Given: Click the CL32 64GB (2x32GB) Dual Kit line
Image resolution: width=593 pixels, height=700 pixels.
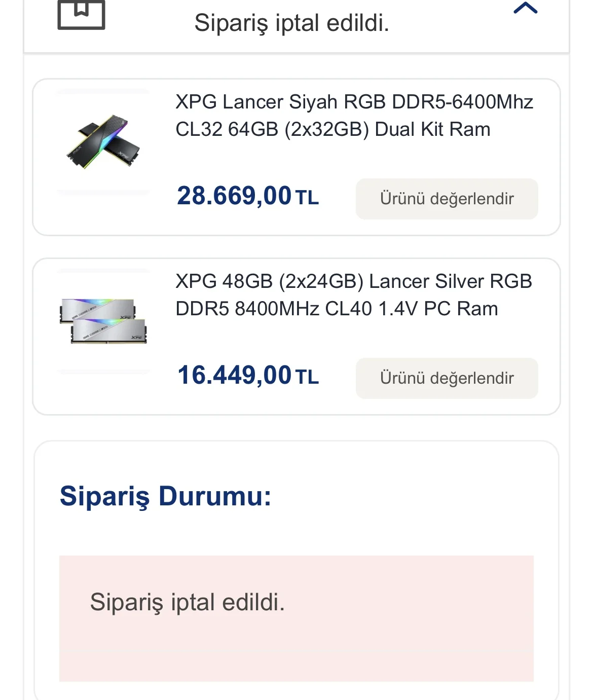Looking at the screenshot, I should (x=333, y=129).
